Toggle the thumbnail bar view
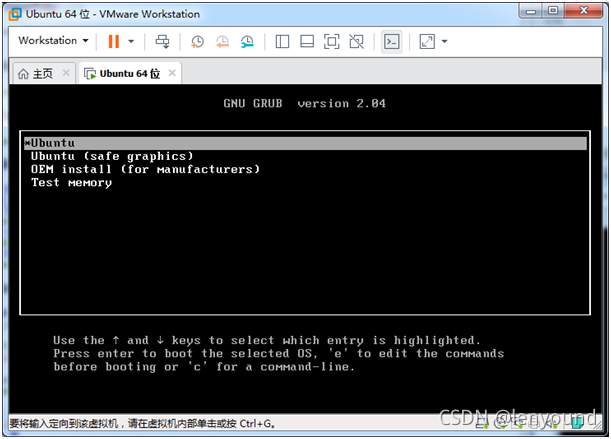The width and height of the screenshot is (611, 439). pyautogui.click(x=307, y=41)
